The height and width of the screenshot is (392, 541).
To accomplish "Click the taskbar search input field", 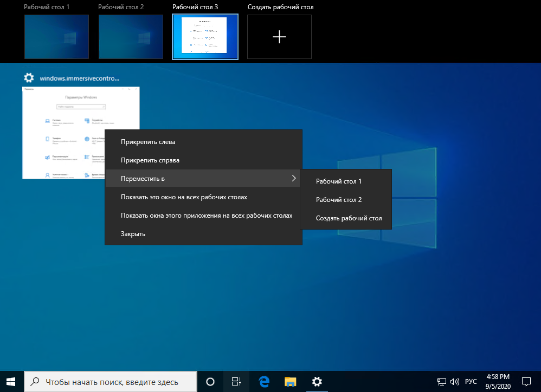I will click(x=111, y=382).
